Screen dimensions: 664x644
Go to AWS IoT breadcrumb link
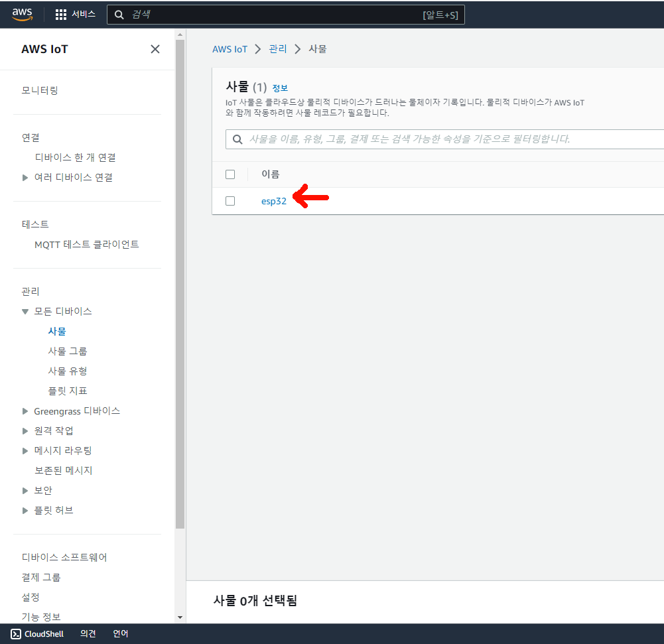tap(230, 49)
